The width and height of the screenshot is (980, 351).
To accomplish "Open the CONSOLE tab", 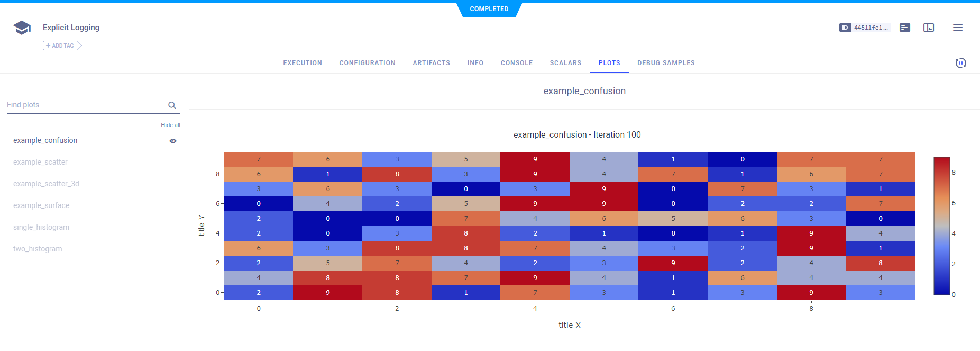I will click(517, 63).
